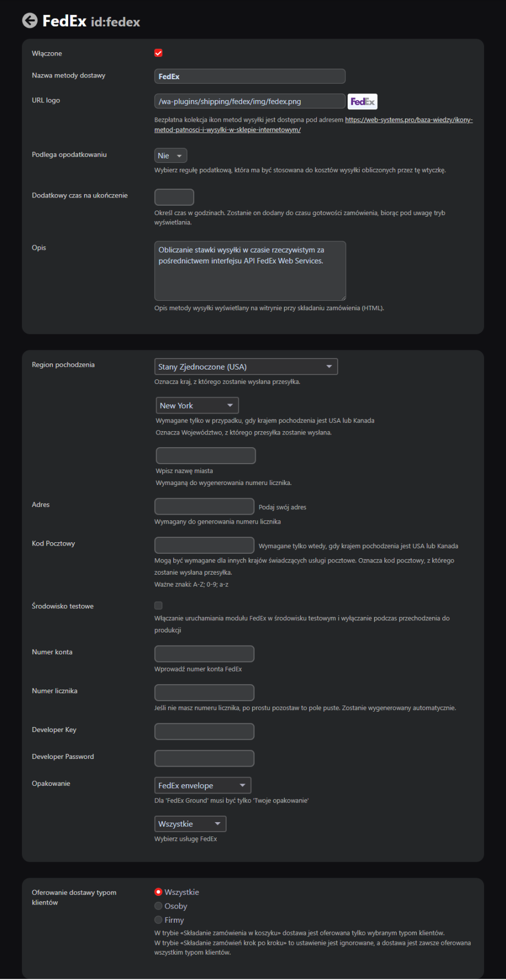Select the Osoby radio option

[x=158, y=906]
